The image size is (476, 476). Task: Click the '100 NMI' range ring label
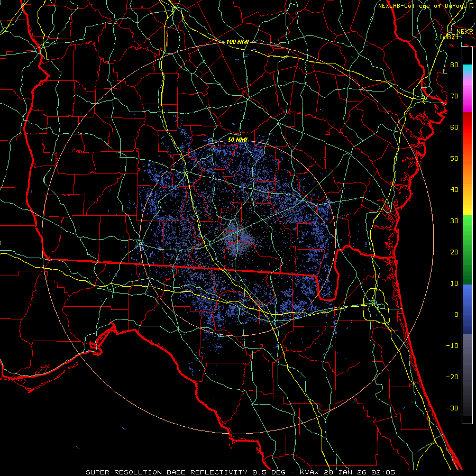pyautogui.click(x=237, y=42)
